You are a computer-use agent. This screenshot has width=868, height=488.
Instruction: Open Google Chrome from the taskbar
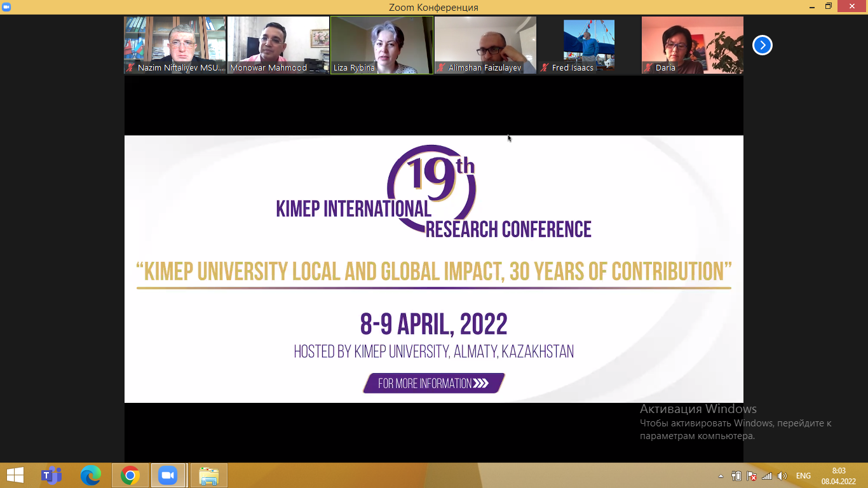(130, 475)
